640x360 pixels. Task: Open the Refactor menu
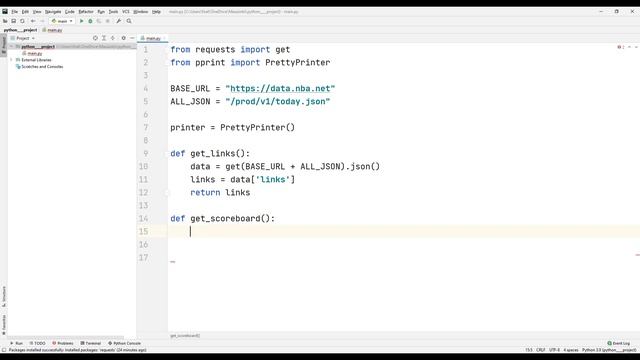click(86, 12)
